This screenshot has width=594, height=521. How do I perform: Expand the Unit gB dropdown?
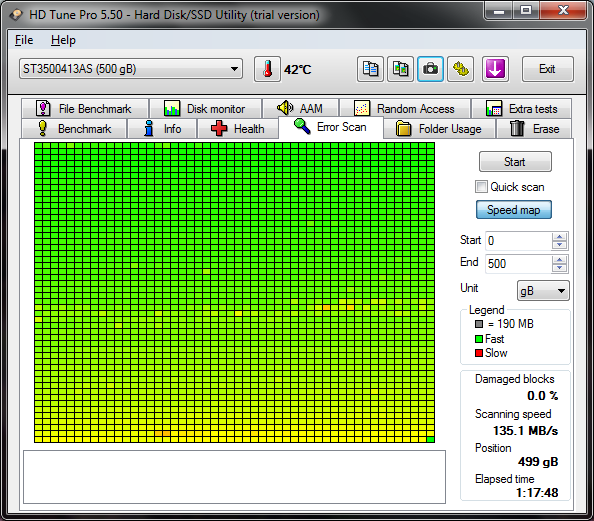click(x=543, y=291)
